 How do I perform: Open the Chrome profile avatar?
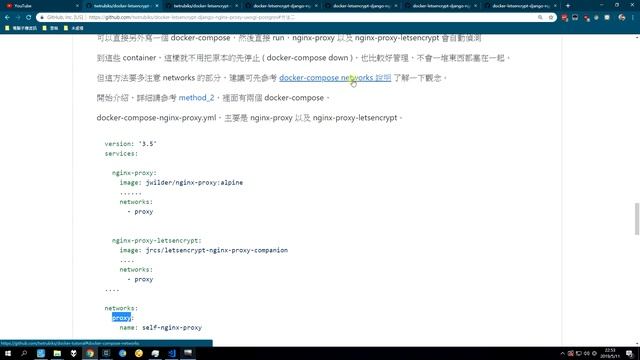click(622, 18)
